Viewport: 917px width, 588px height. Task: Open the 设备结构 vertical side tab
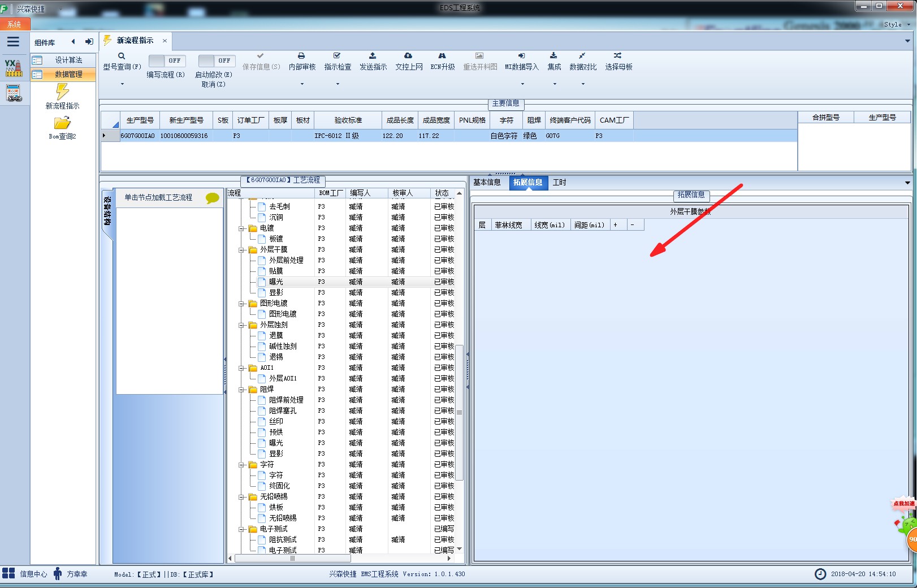[107, 211]
